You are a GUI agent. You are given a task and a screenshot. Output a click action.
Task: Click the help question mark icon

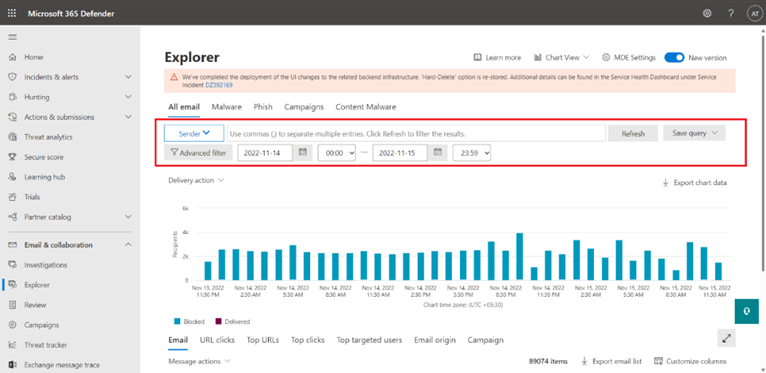point(731,13)
